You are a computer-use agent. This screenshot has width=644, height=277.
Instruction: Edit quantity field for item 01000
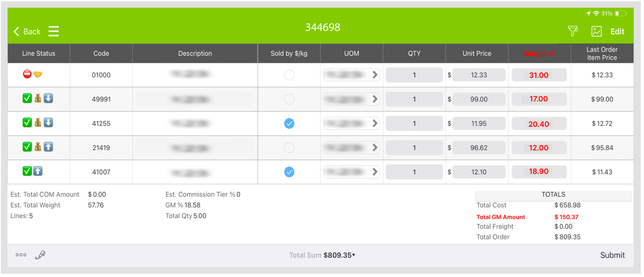coord(414,75)
